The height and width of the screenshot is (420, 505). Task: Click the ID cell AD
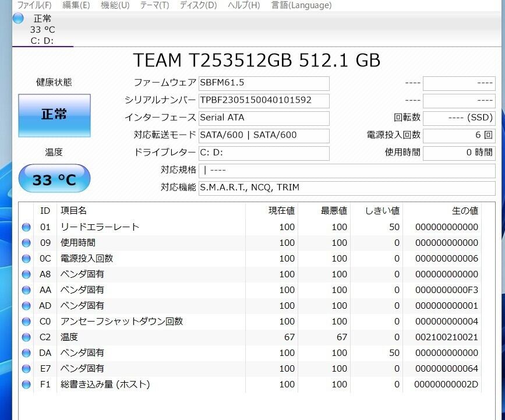tap(45, 306)
